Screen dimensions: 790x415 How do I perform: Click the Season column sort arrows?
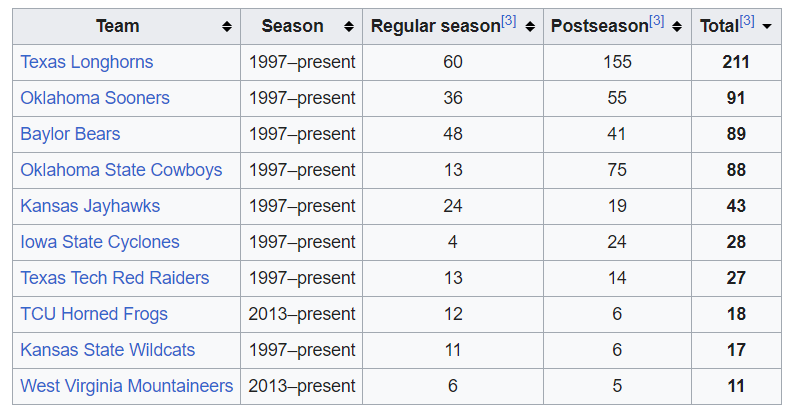pos(348,27)
